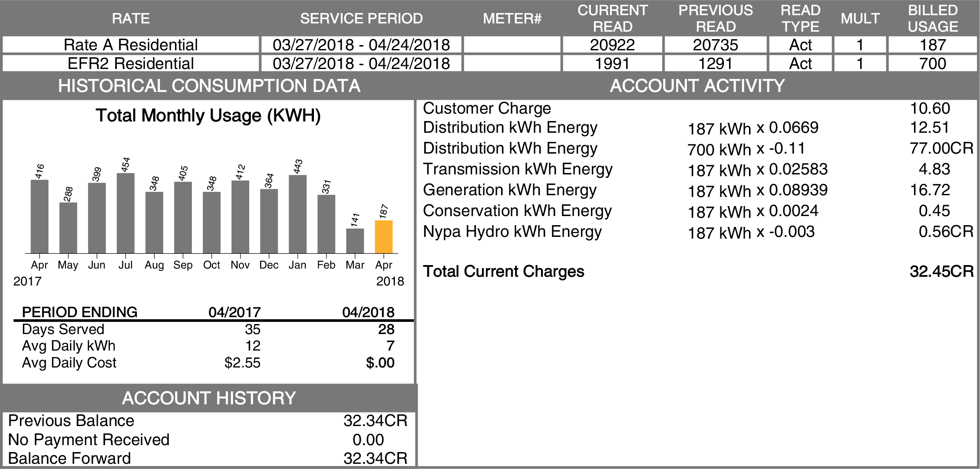The image size is (980, 469).
Task: Click the billed usage value 700
Action: pos(932,64)
